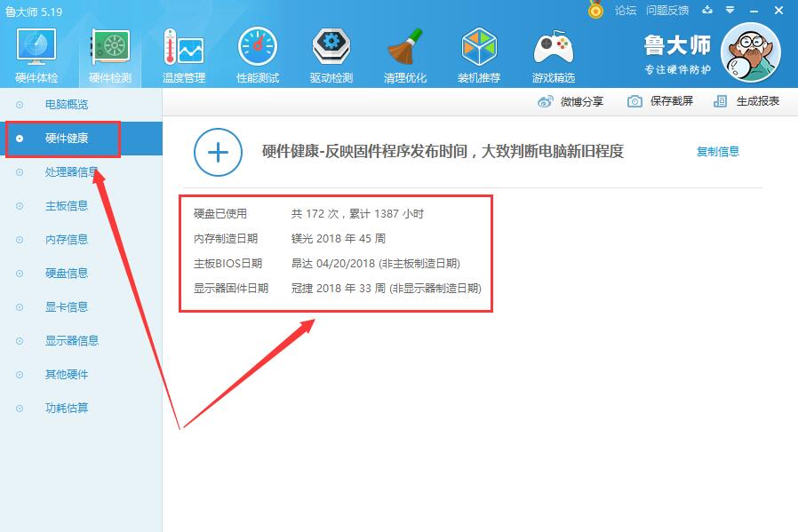The image size is (798, 532).
Task: Click the 硬件健康 heading description text
Action: pyautogui.click(x=443, y=151)
